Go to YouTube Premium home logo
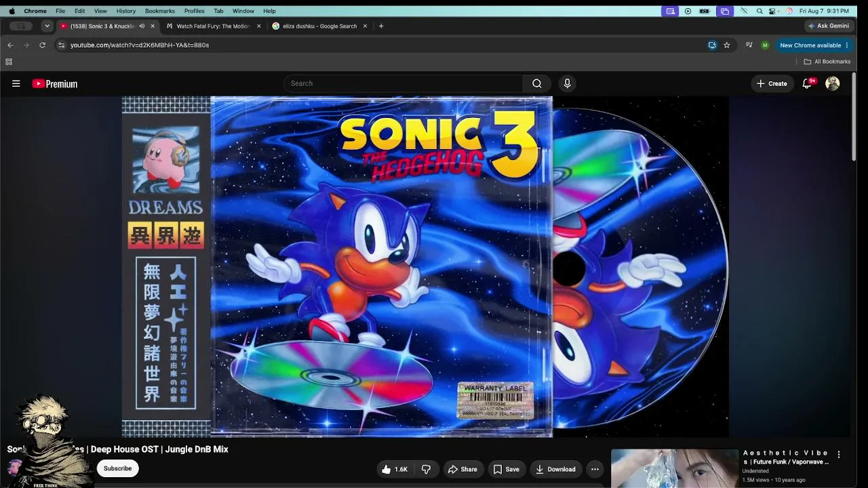The image size is (868, 488). click(55, 84)
